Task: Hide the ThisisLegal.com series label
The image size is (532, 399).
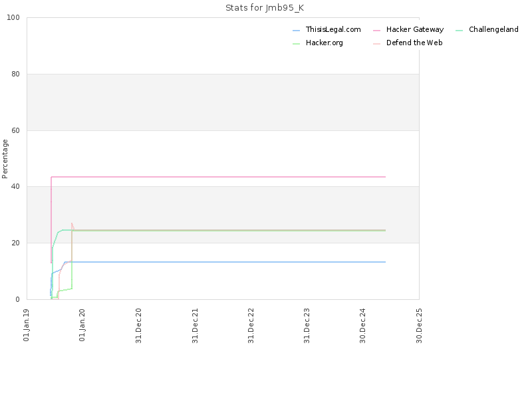Action: coord(333,29)
